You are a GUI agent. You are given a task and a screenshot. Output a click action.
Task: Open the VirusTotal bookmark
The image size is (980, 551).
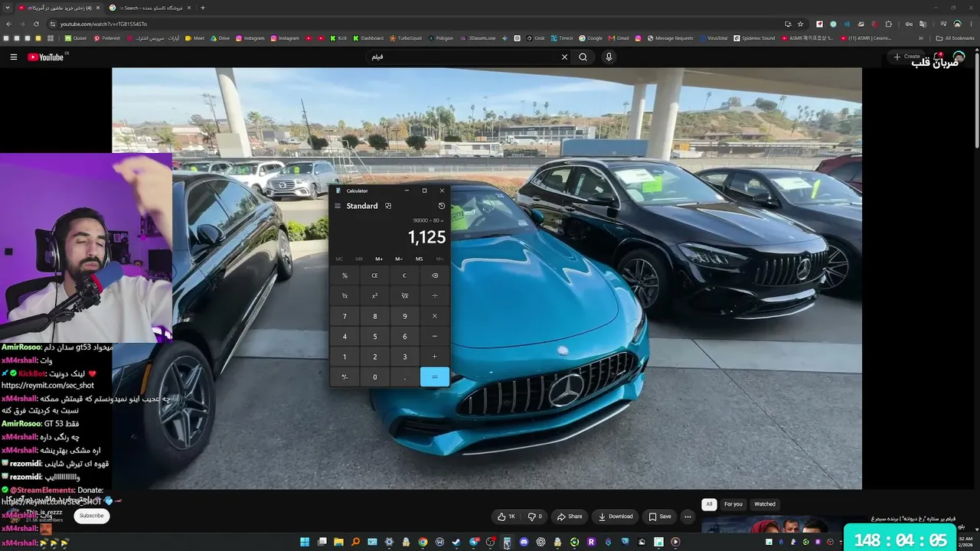[x=713, y=38]
